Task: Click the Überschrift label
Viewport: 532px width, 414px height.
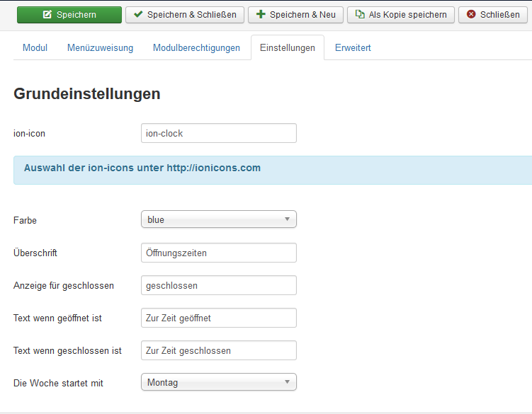Action: [35, 253]
